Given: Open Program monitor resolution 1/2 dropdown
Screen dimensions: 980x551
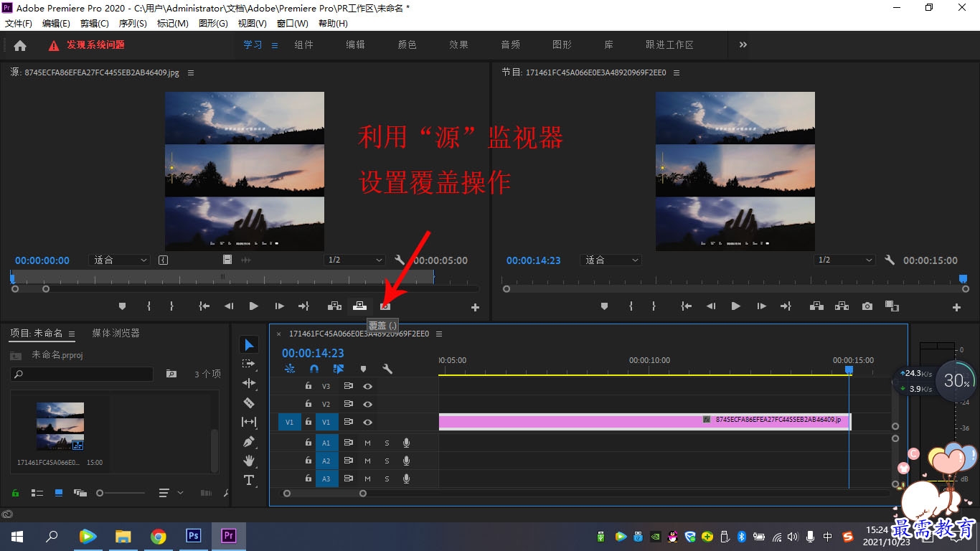Looking at the screenshot, I should (x=845, y=260).
